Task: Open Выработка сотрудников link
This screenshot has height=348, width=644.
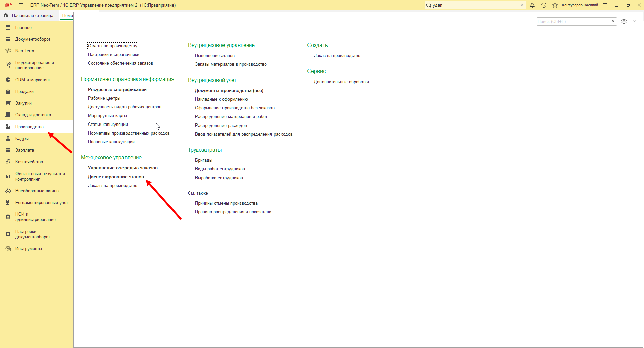Action: pos(219,178)
